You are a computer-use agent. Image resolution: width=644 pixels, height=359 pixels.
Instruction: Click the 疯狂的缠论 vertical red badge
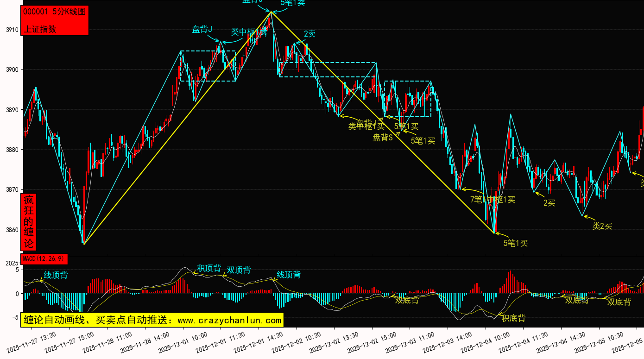coord(29,222)
